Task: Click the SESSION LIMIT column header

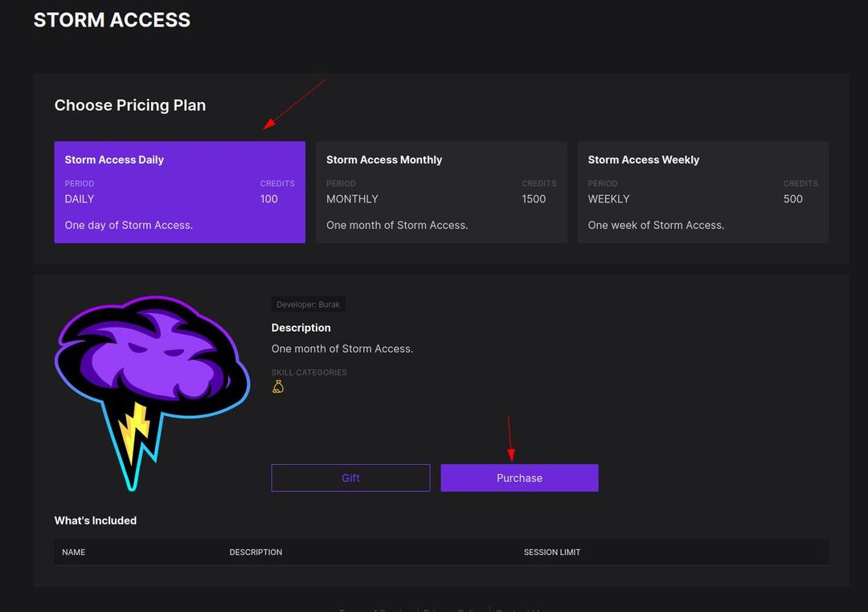Action: 552,552
